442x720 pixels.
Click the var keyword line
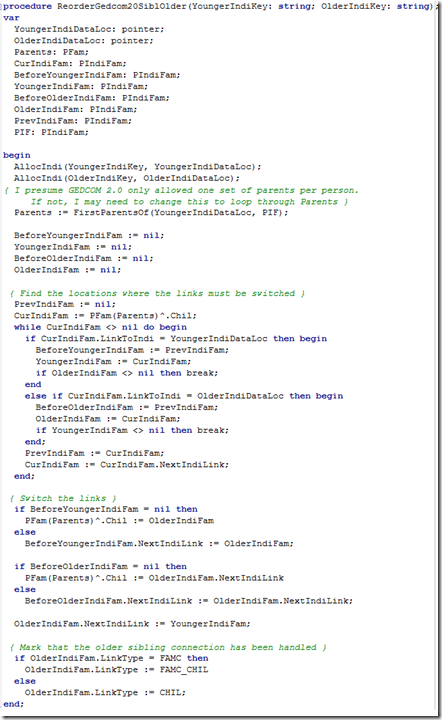pos(11,17)
